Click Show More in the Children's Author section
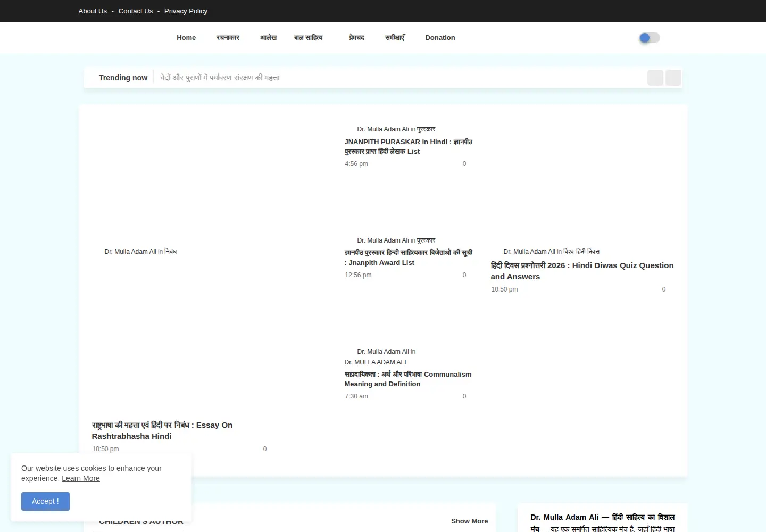 [469, 521]
